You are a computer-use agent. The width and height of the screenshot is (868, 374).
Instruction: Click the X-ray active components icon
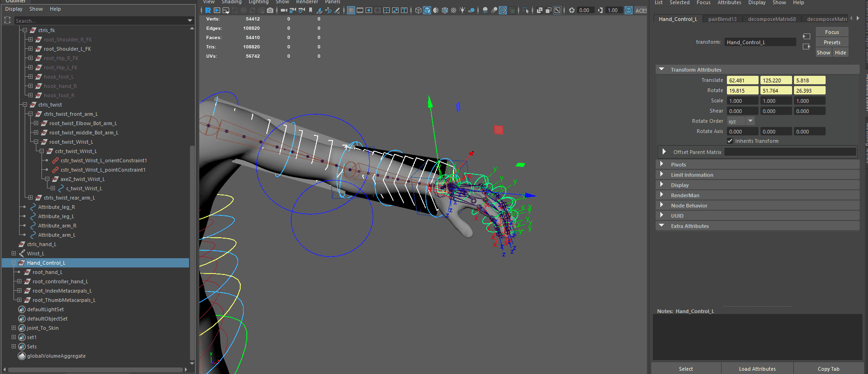[x=549, y=10]
